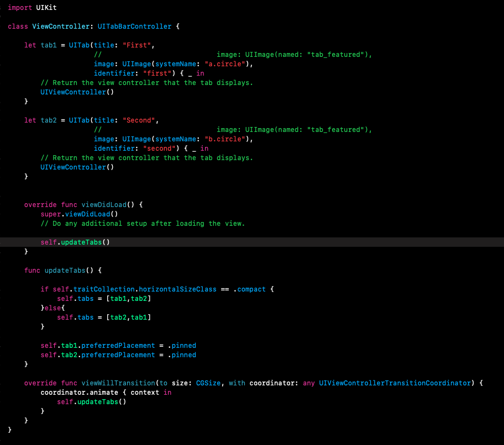Click 'UIViewController()' in the tab2 closure
This screenshot has height=445, width=504.
[x=77, y=167]
